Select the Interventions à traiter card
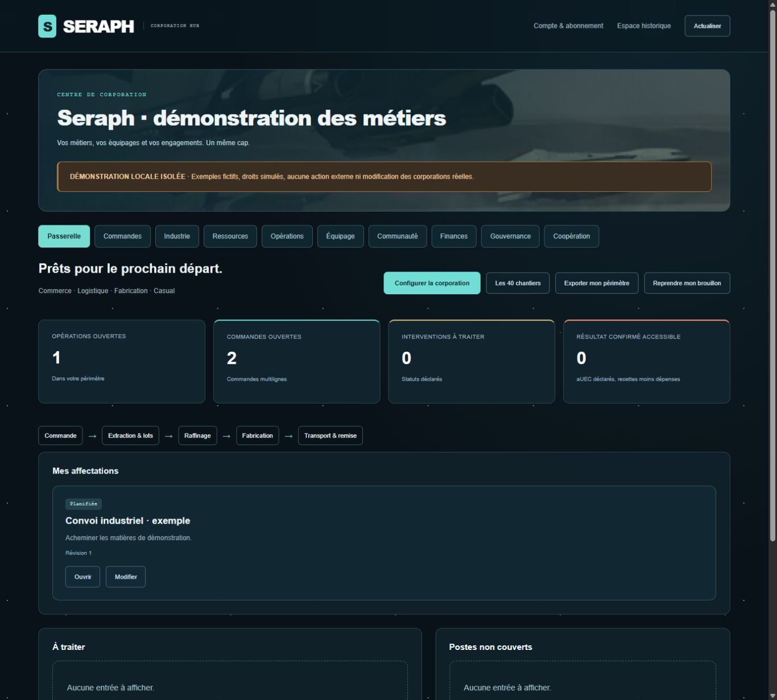 click(472, 361)
